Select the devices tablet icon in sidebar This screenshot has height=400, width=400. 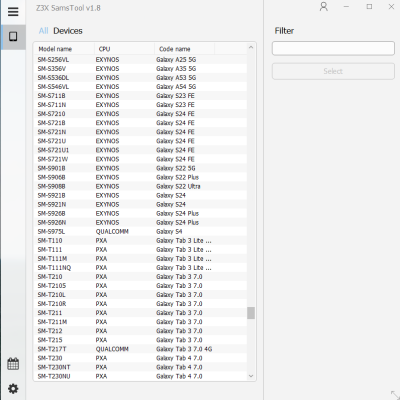pos(13,36)
